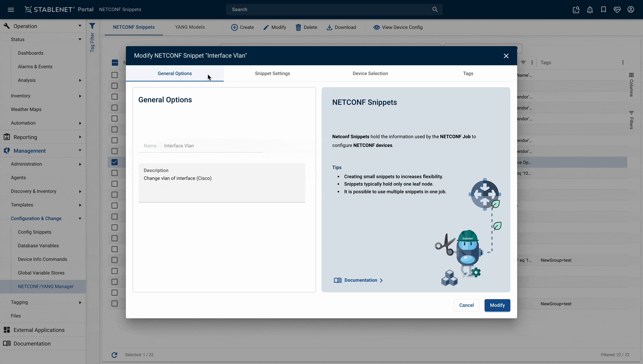
Task: Check the first row checkbox in table
Action: [x=114, y=75]
